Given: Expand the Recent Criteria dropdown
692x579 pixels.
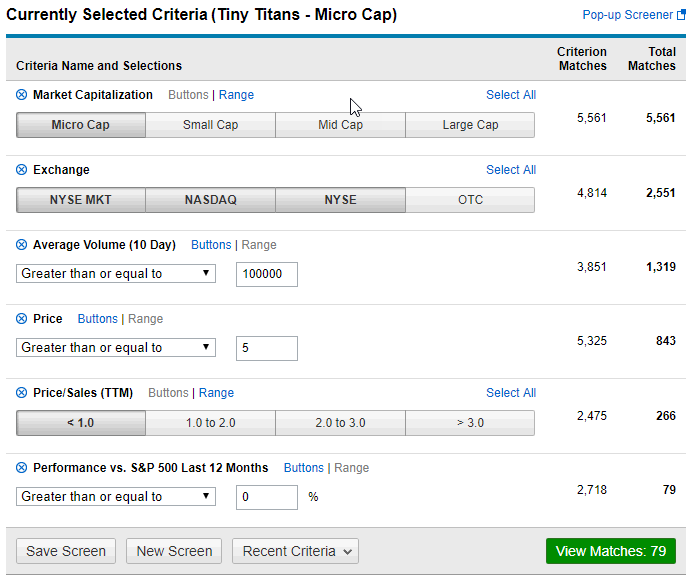Looking at the screenshot, I should [295, 551].
